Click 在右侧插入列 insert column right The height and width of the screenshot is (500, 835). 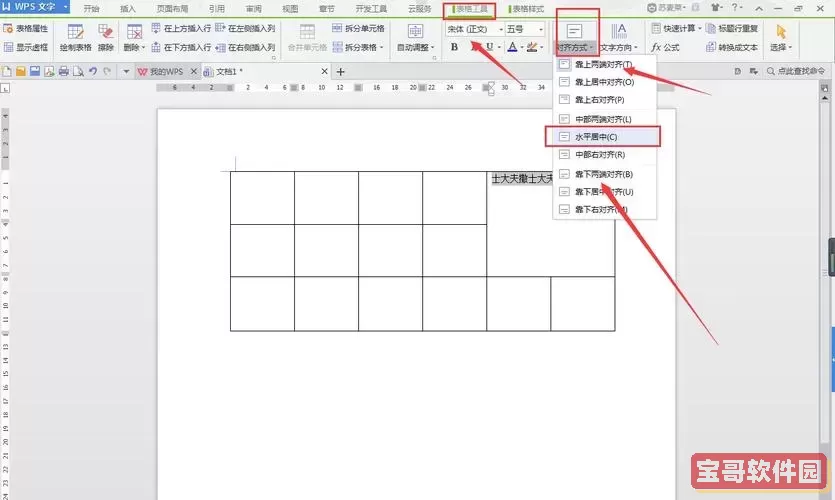click(x=245, y=47)
